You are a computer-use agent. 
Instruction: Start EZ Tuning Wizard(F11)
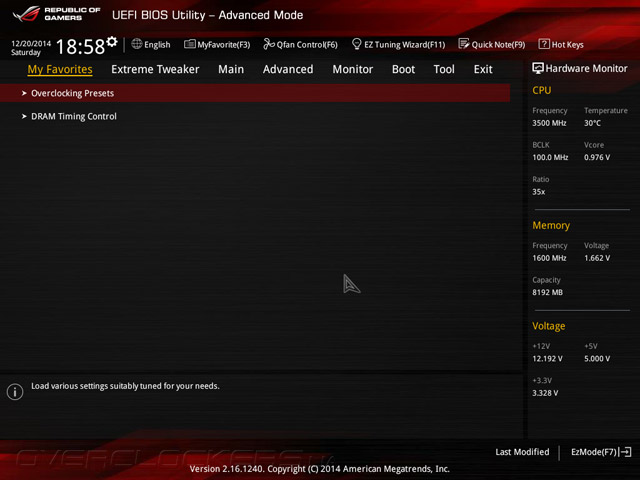click(404, 44)
